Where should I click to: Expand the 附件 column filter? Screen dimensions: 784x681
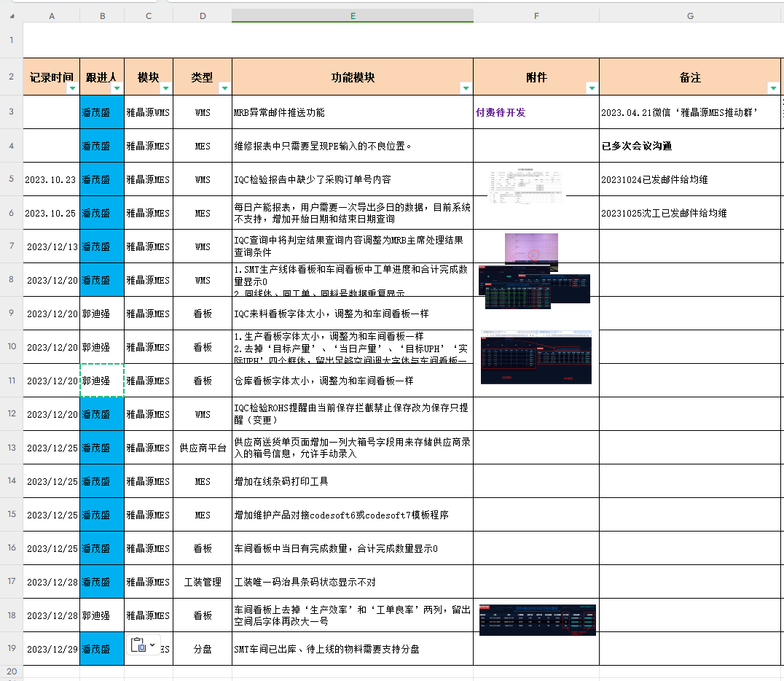point(591,88)
